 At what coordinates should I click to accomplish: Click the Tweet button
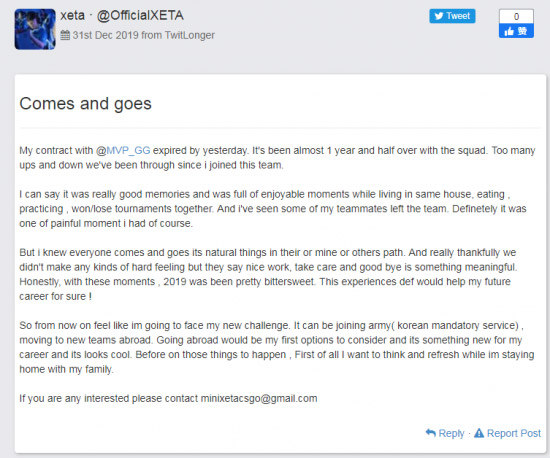point(452,16)
